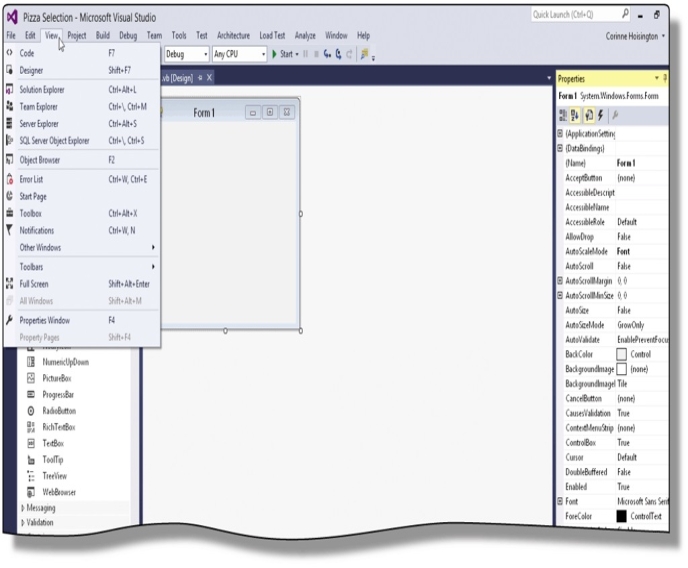
Task: Expand the Messaging toolbox group
Action: point(23,508)
